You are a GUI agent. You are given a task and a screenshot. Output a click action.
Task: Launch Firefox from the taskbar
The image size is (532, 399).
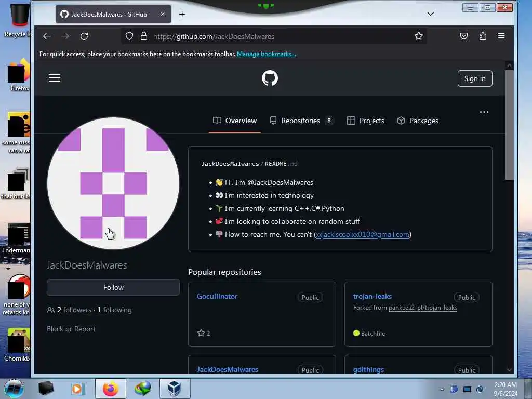110,389
